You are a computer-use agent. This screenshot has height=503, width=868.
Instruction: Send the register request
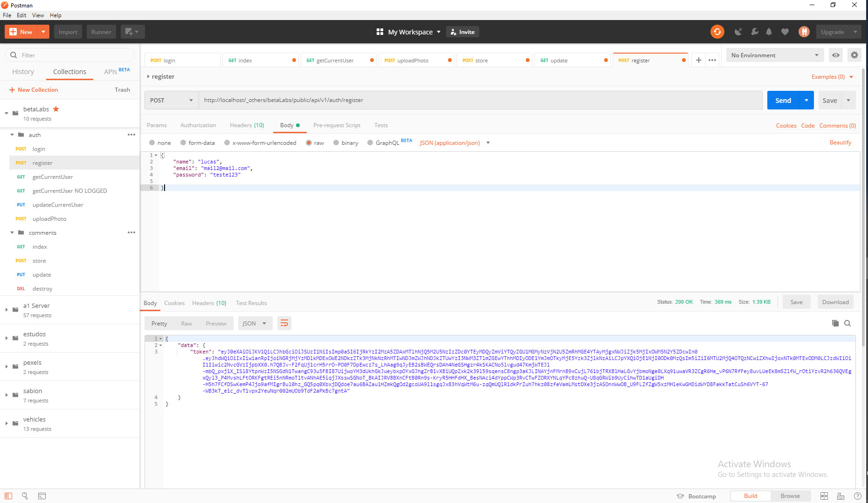pyautogui.click(x=783, y=100)
